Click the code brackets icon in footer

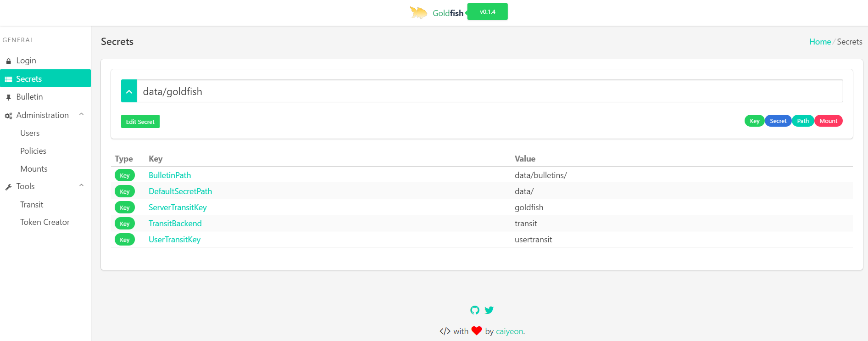(x=445, y=331)
